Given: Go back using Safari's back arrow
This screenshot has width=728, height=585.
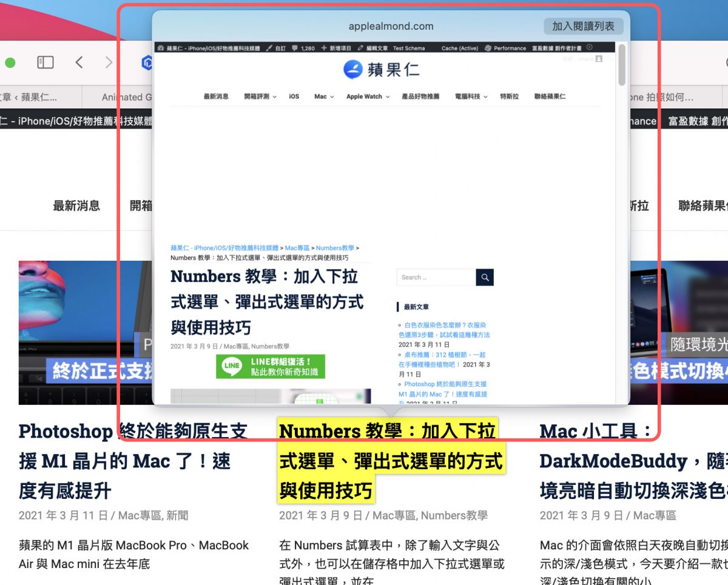Looking at the screenshot, I should click(79, 62).
